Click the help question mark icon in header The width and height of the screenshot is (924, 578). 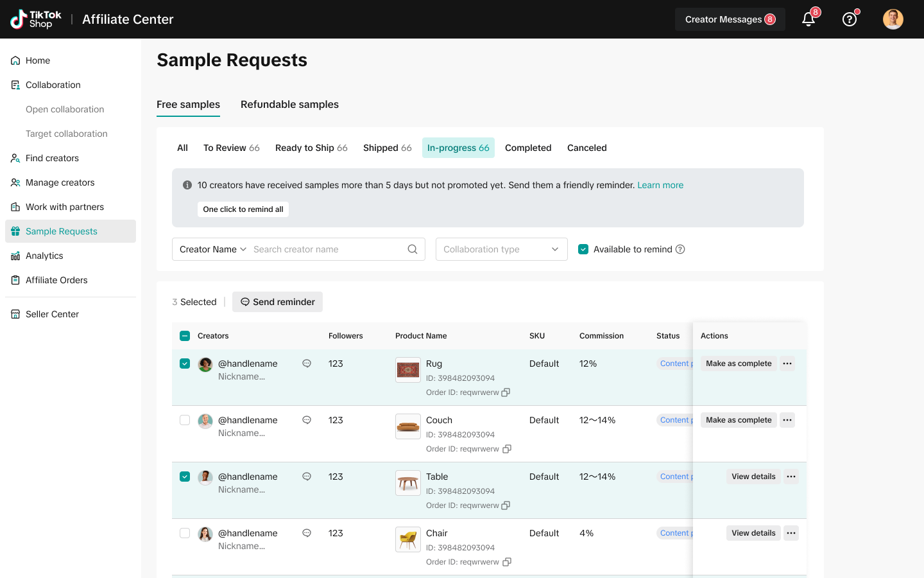pos(849,19)
